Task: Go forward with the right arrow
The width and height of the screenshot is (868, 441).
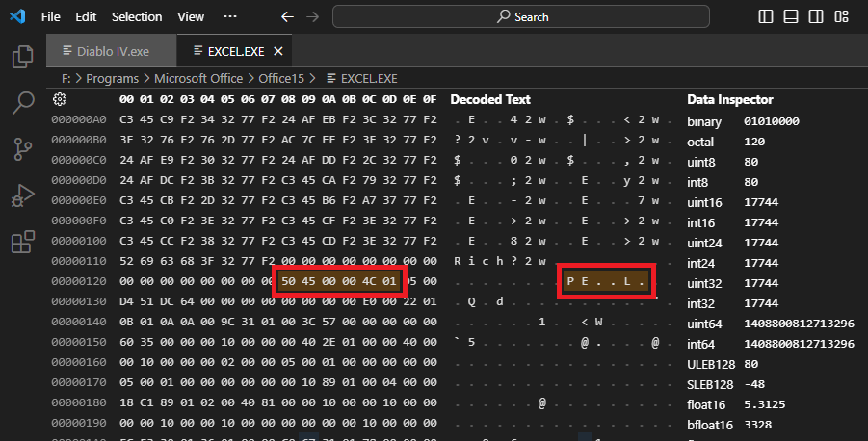Action: tap(313, 17)
